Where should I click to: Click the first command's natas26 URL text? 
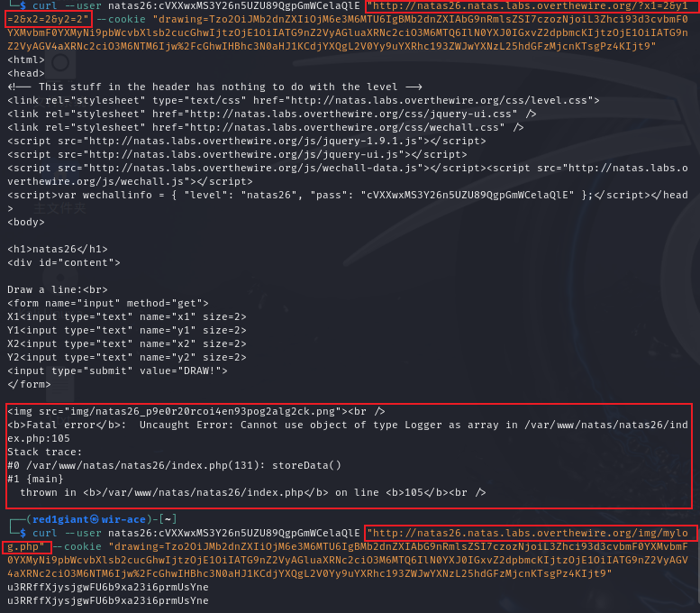click(x=527, y=5)
